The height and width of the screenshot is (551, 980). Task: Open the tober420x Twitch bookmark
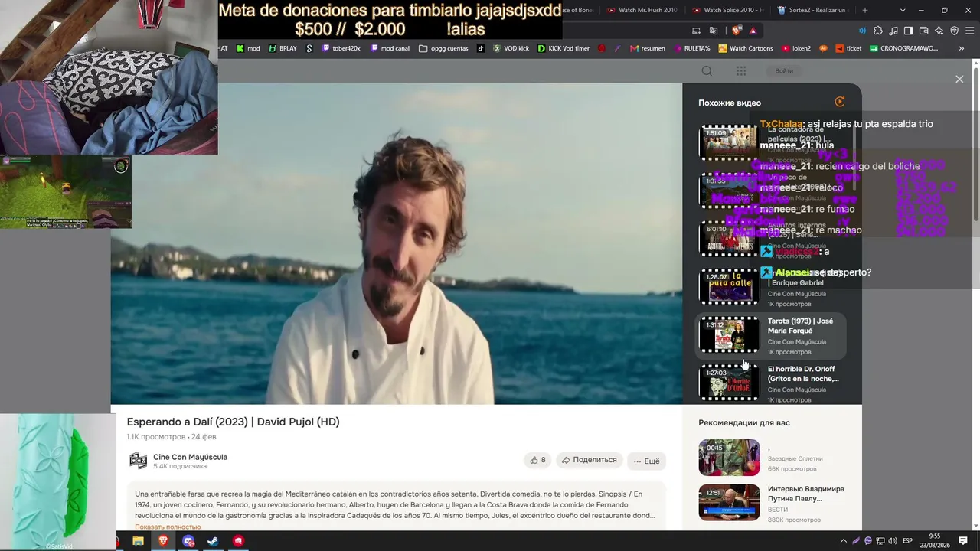[341, 48]
